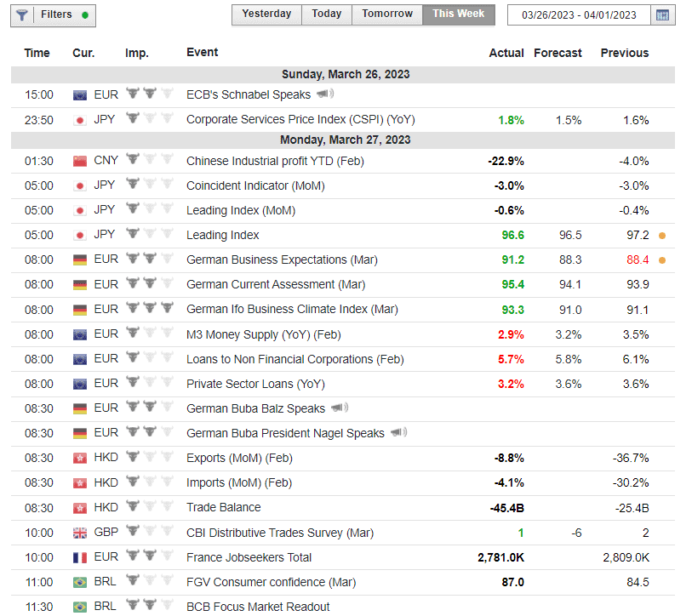This screenshot has height=616, width=692.
Task: Click the date range field 03/26/2023 - 04/01/2023
Action: [579, 15]
